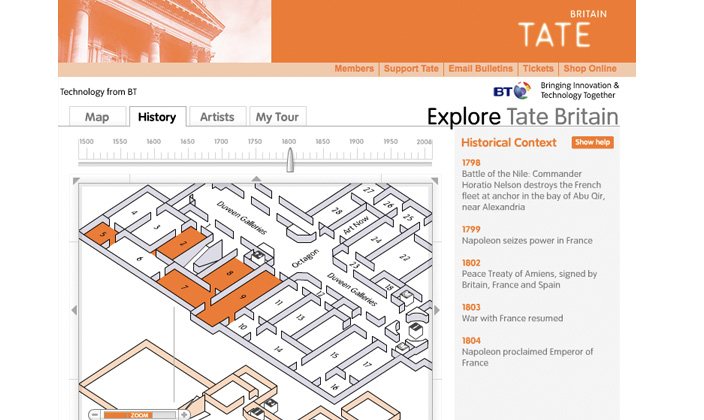Pan the gallery map upward with the top arrow

tap(256, 178)
